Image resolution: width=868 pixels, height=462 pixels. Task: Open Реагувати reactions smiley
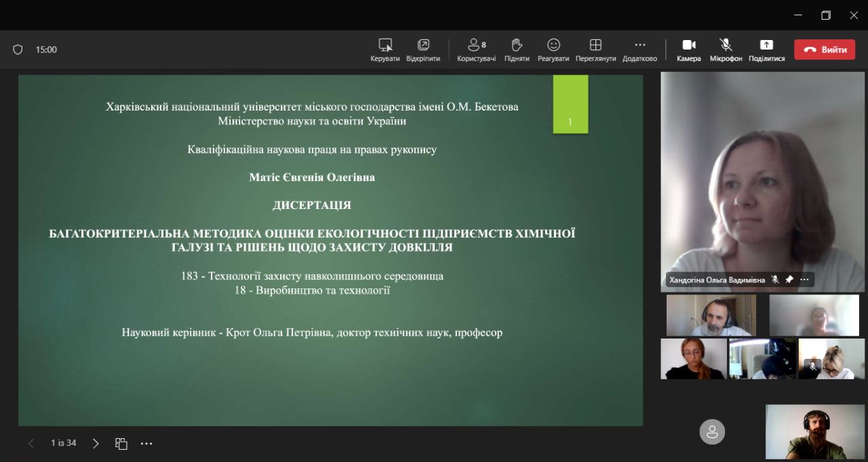tap(553, 45)
